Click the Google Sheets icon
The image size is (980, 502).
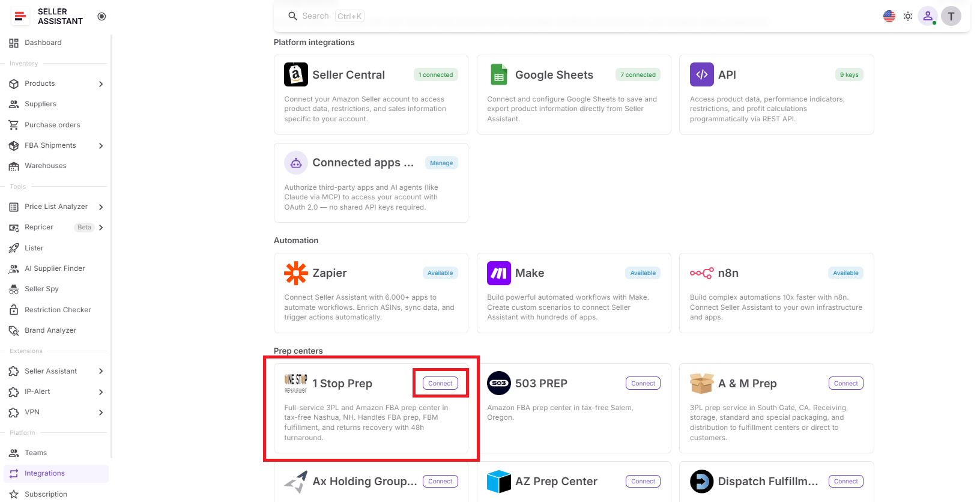click(x=499, y=74)
